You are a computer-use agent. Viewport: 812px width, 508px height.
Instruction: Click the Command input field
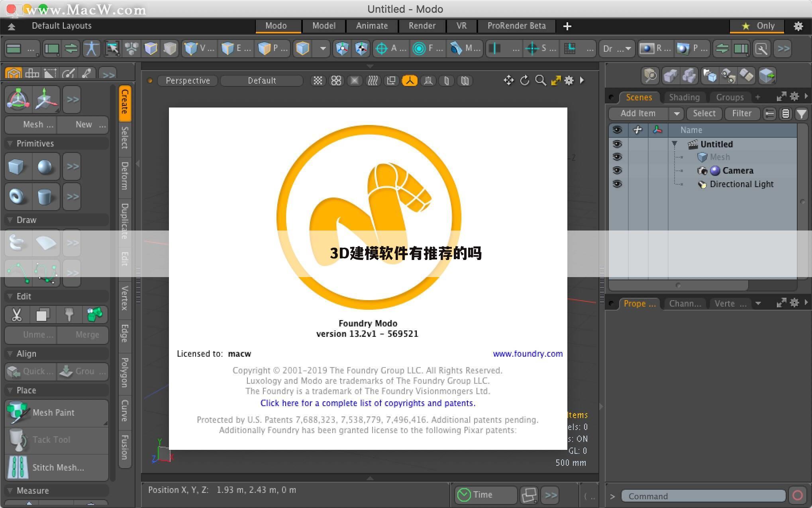click(703, 496)
